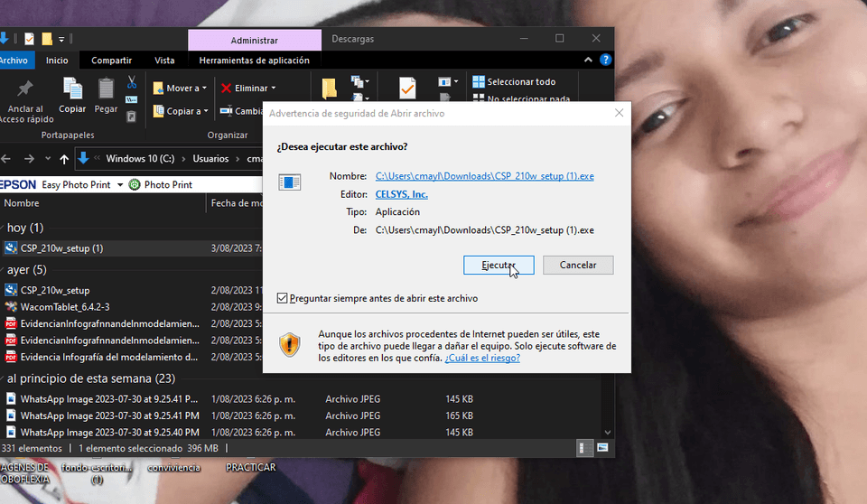867x504 pixels.
Task: Switch to large icons view in status bar
Action: (x=602, y=448)
